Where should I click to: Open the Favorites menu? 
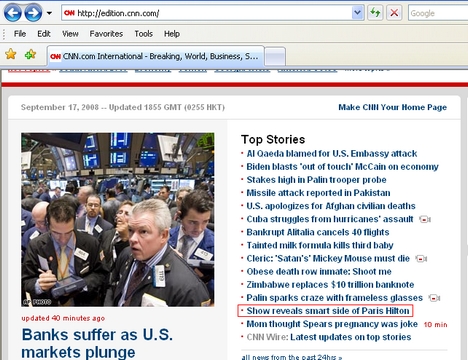coord(106,34)
